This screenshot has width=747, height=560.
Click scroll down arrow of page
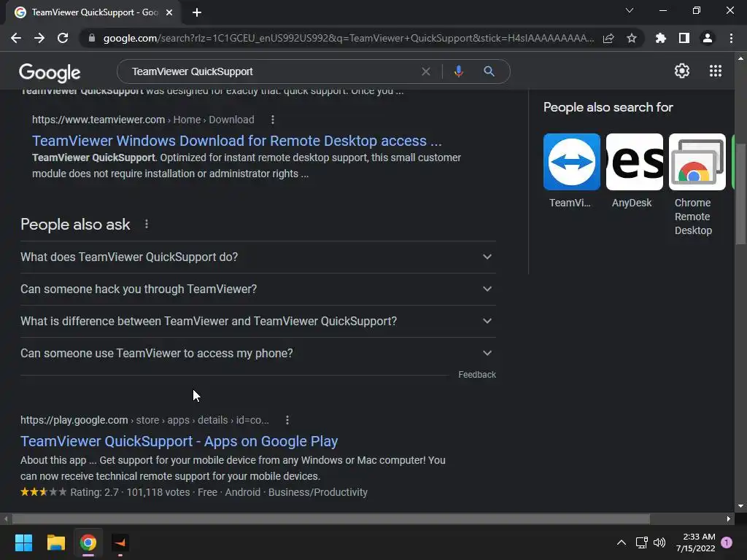coord(740,507)
